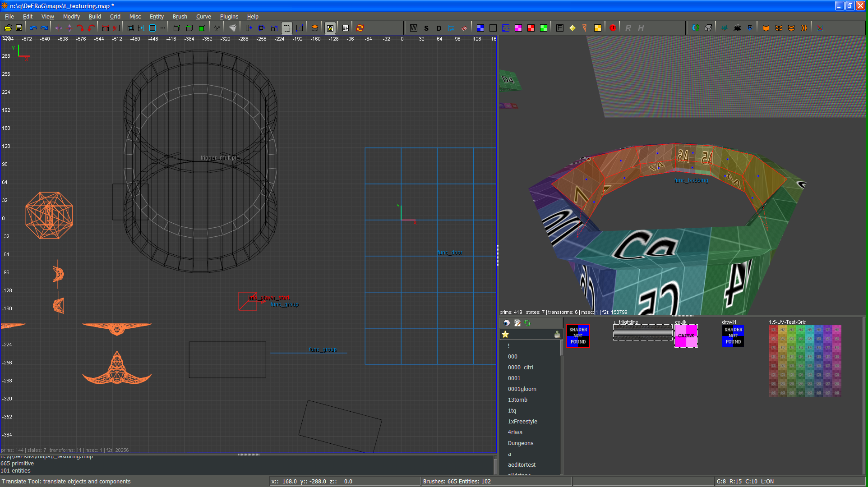Click the orange cylinder toolbar icon

tap(315, 28)
